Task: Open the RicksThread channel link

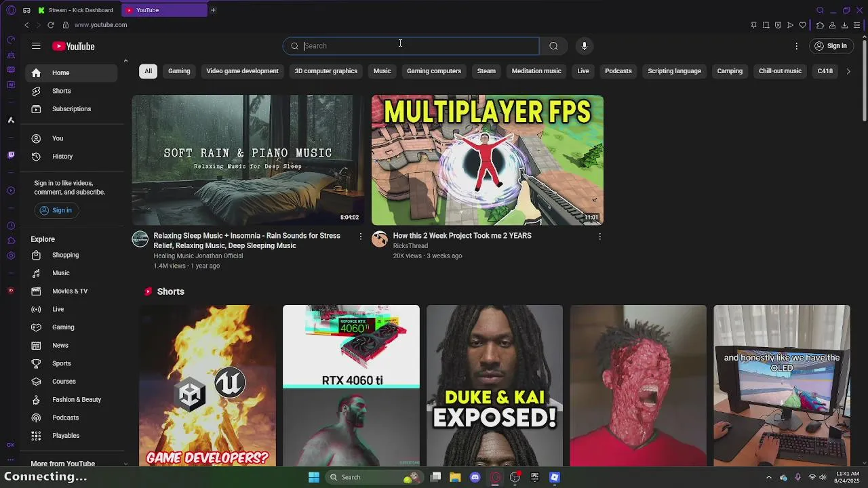Action: pyautogui.click(x=410, y=246)
